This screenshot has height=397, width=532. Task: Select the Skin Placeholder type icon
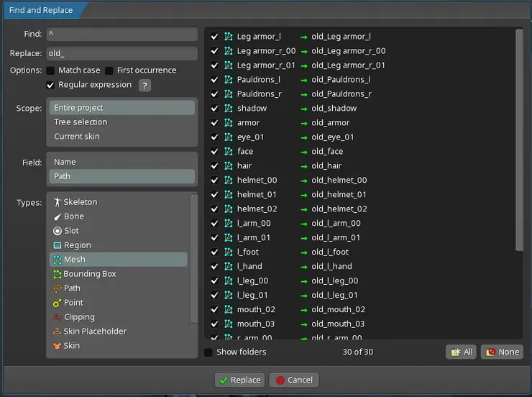coord(58,331)
